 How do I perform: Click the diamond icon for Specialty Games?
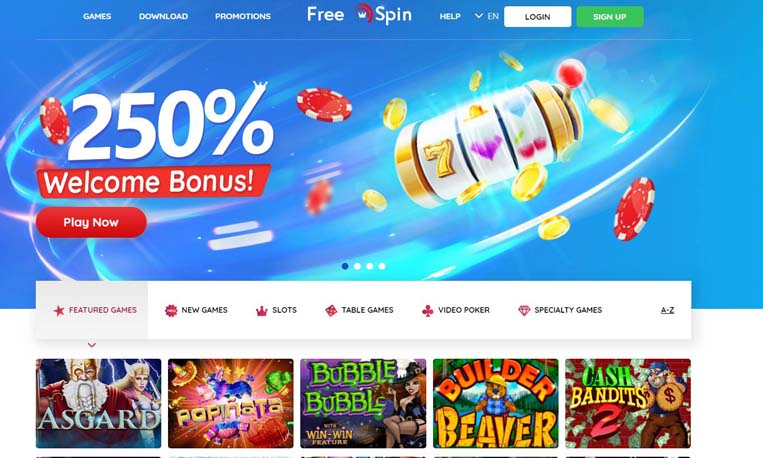pos(524,311)
